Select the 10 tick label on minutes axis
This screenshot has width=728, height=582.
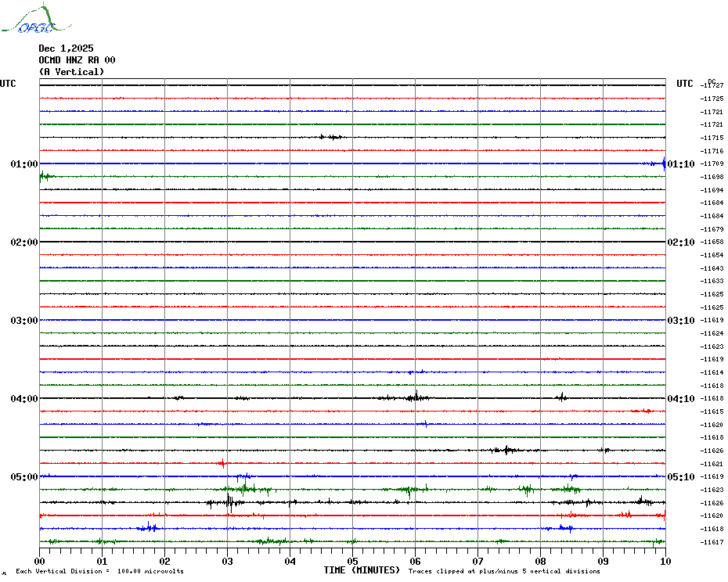tap(665, 561)
